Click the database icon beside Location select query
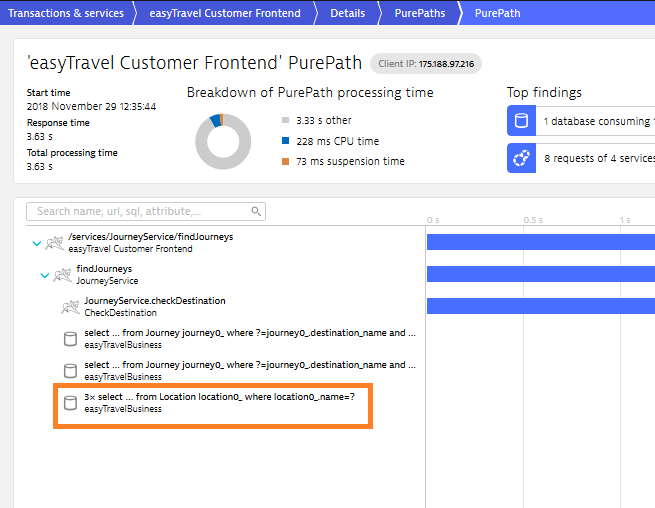 (70, 402)
